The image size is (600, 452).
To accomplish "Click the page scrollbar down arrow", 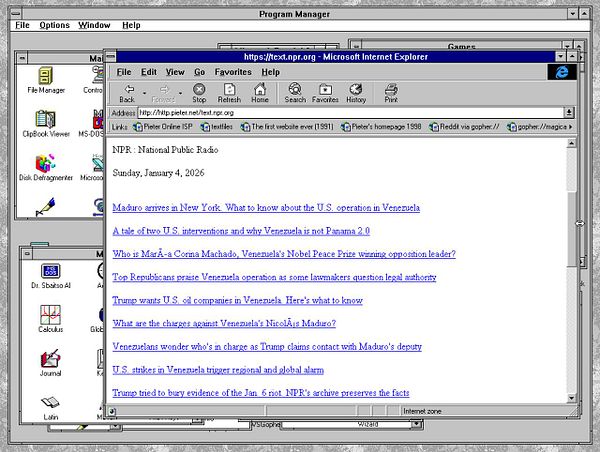I will [x=571, y=398].
